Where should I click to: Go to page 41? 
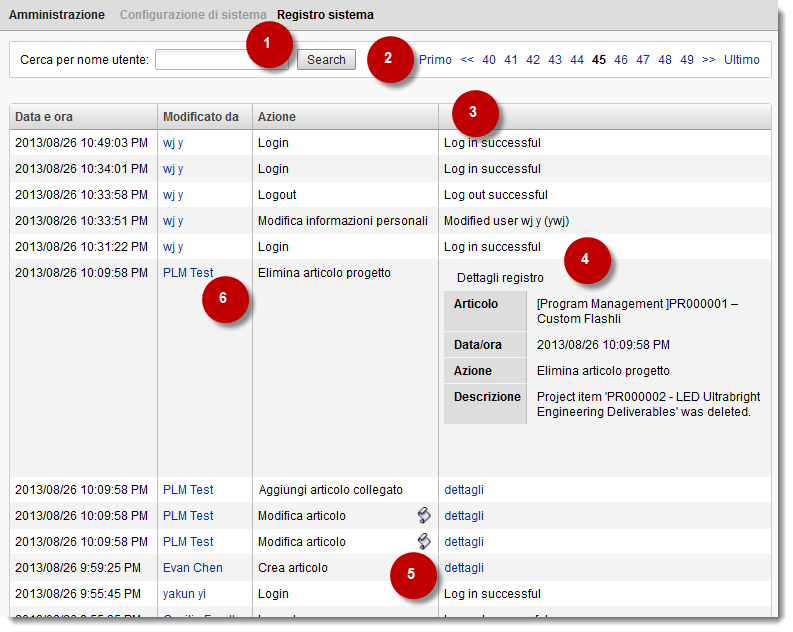point(511,60)
